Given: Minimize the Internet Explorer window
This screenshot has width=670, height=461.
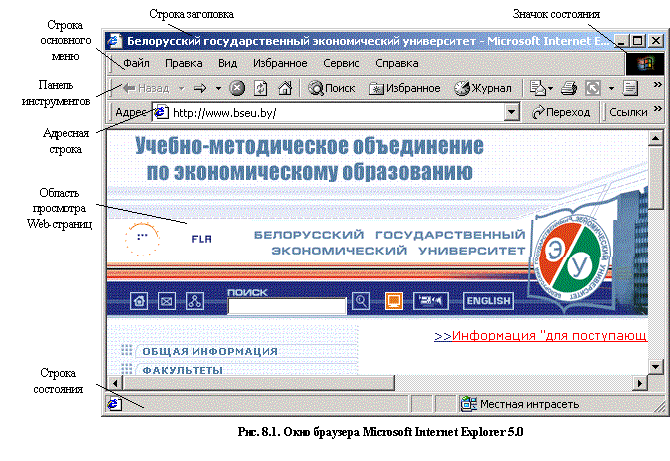Looking at the screenshot, I should pos(621,41).
